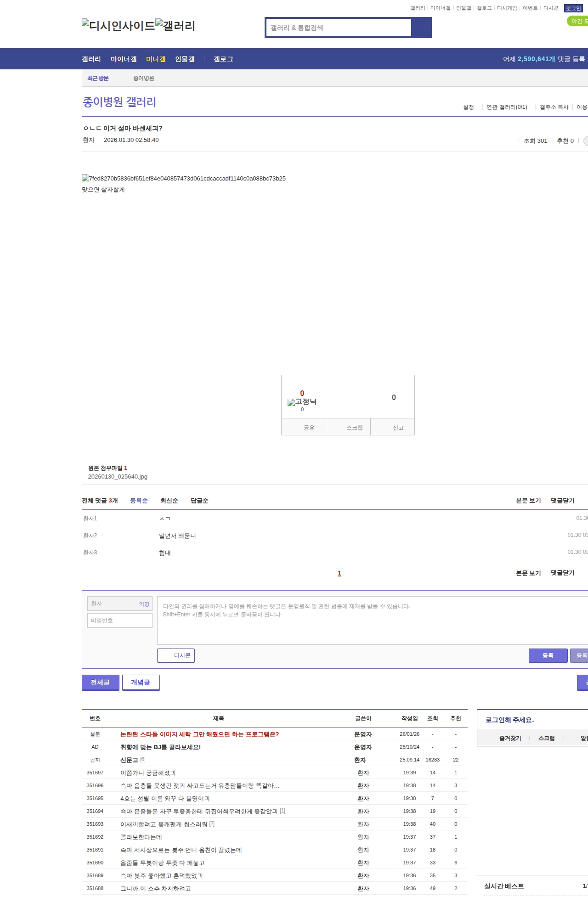Open the broken post image attachment

[x=184, y=178]
